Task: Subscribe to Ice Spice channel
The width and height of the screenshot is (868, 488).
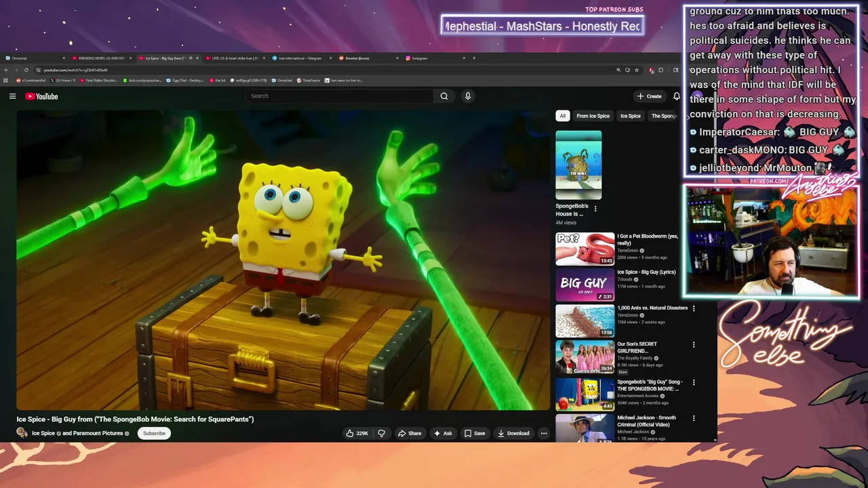Action: click(154, 433)
